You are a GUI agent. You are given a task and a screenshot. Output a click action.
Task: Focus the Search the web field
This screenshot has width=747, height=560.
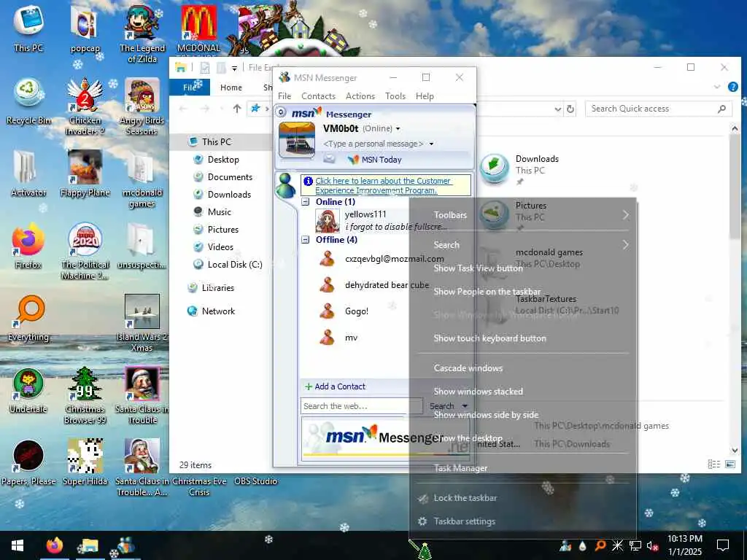click(362, 406)
